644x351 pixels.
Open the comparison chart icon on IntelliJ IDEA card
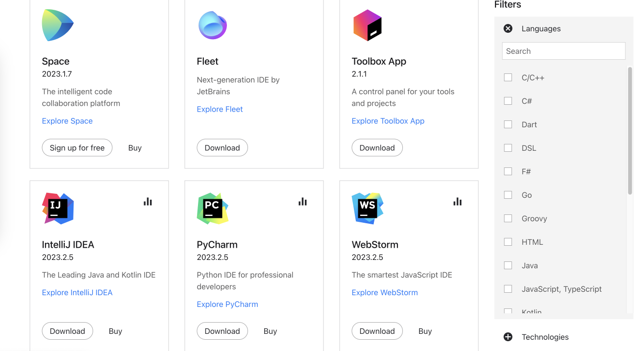pos(148,202)
